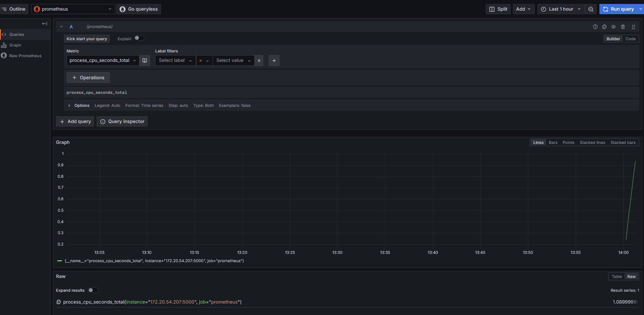Go to Graph in outline
Viewport: 644px width, 315px height.
click(x=15, y=45)
